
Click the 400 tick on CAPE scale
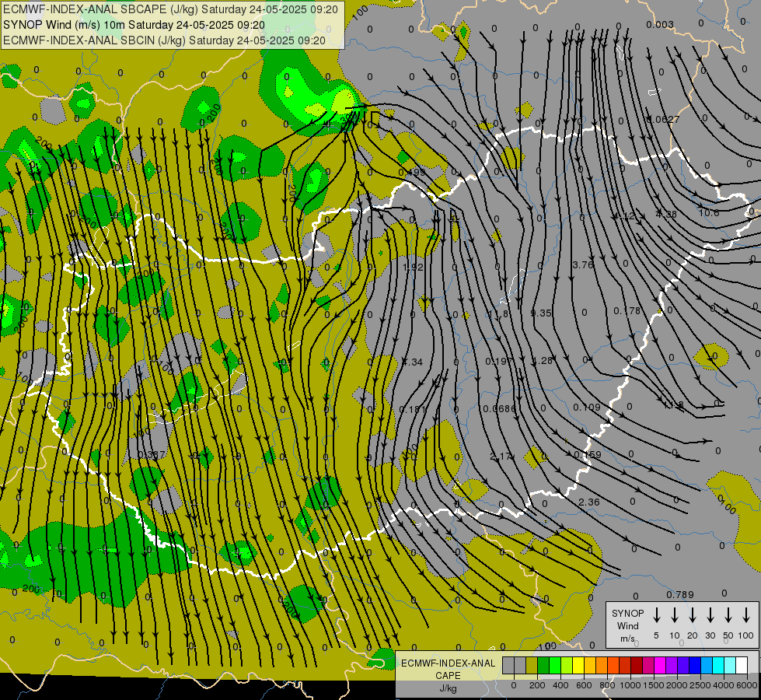[560, 685]
